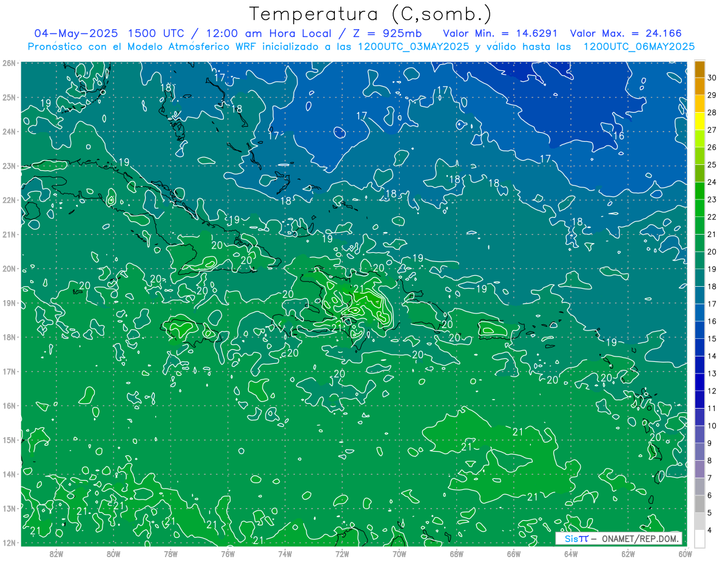Image resolution: width=728 pixels, height=562 pixels.
Task: Click the 66W longitude axis label
Action: (513, 554)
